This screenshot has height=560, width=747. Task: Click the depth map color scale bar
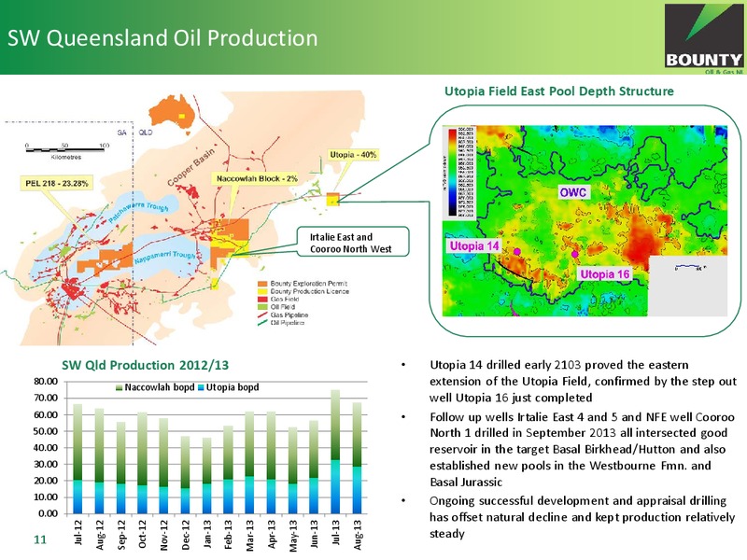[452, 172]
